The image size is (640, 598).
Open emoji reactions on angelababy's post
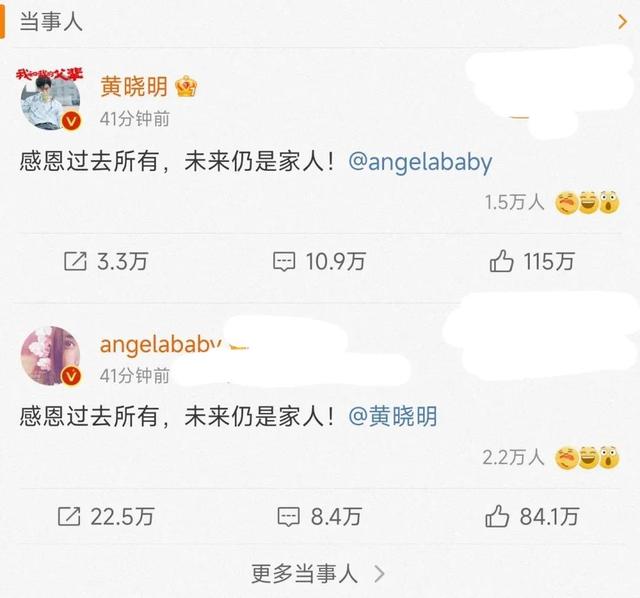point(587,458)
